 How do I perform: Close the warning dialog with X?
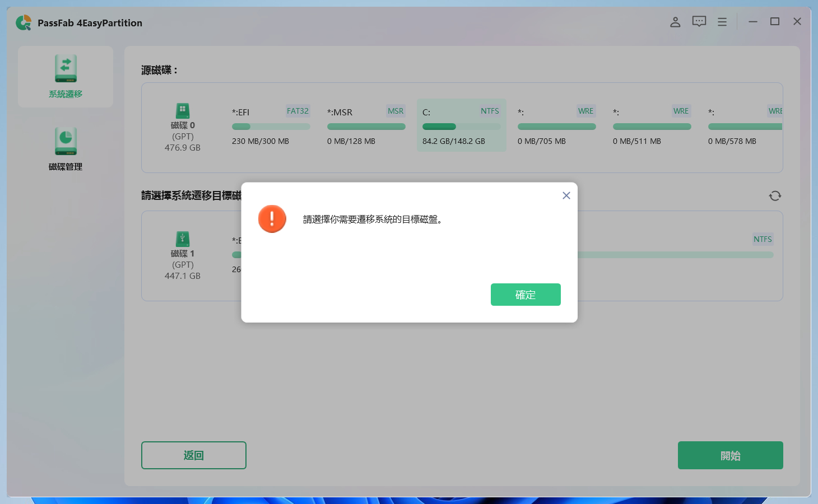point(566,195)
